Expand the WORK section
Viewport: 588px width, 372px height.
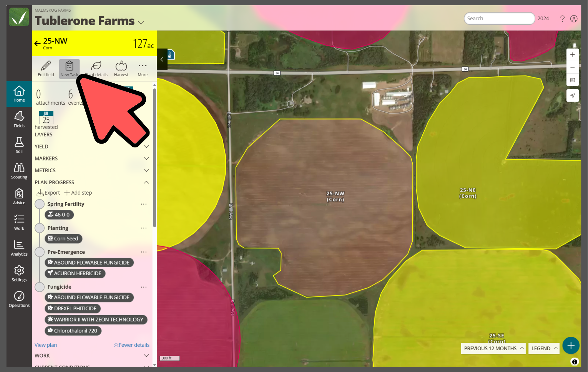tap(92, 355)
